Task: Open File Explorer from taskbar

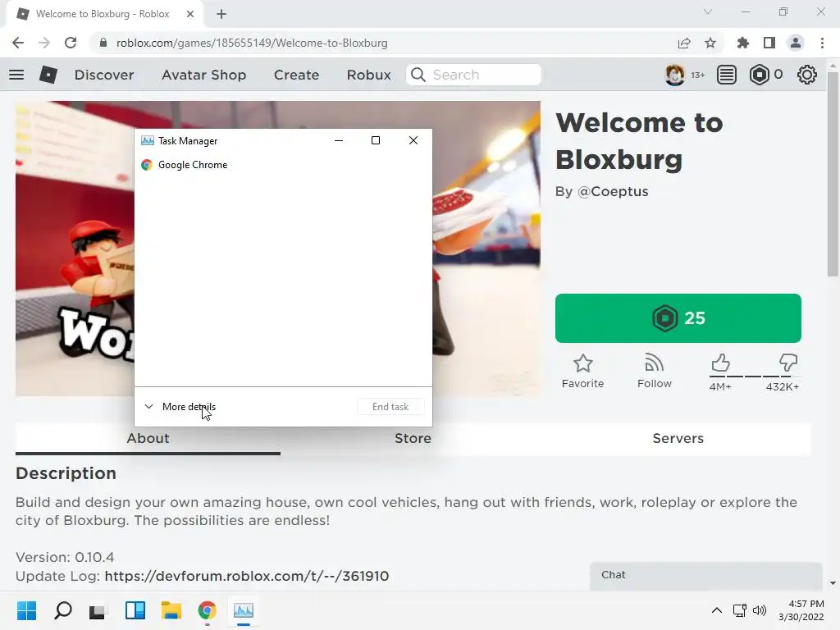Action: point(171,610)
